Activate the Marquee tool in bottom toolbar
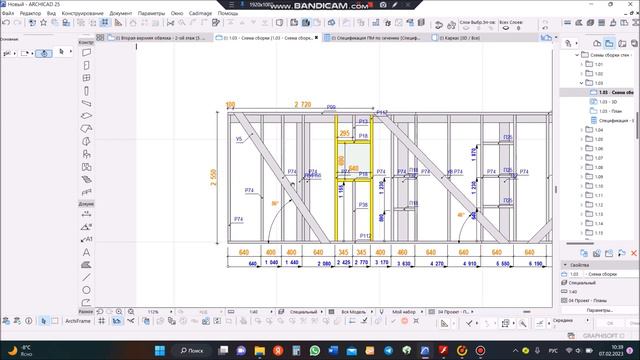Viewport: 640px width, 360px height. [x=55, y=321]
